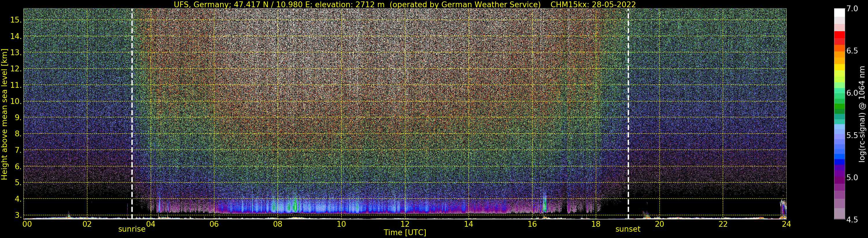The image size is (868, 238).
Task: Click the colorbar tick value "4.5"
Action: pyautogui.click(x=852, y=220)
